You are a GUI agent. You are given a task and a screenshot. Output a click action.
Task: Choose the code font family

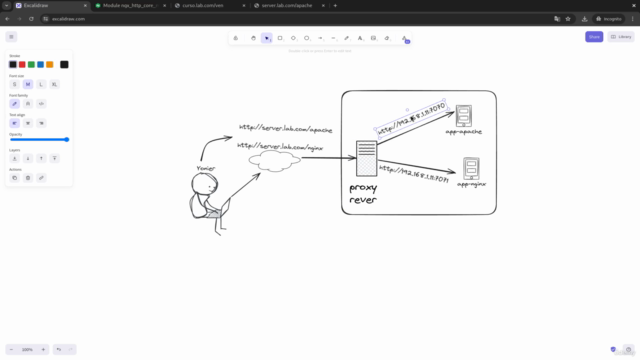41,104
